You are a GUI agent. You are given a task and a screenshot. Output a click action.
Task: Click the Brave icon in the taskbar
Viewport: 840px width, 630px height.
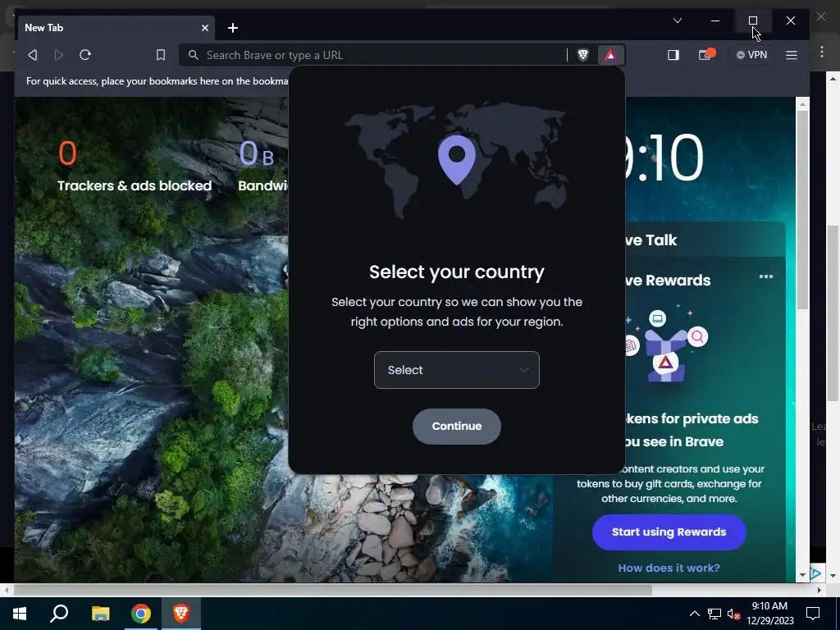pyautogui.click(x=181, y=614)
